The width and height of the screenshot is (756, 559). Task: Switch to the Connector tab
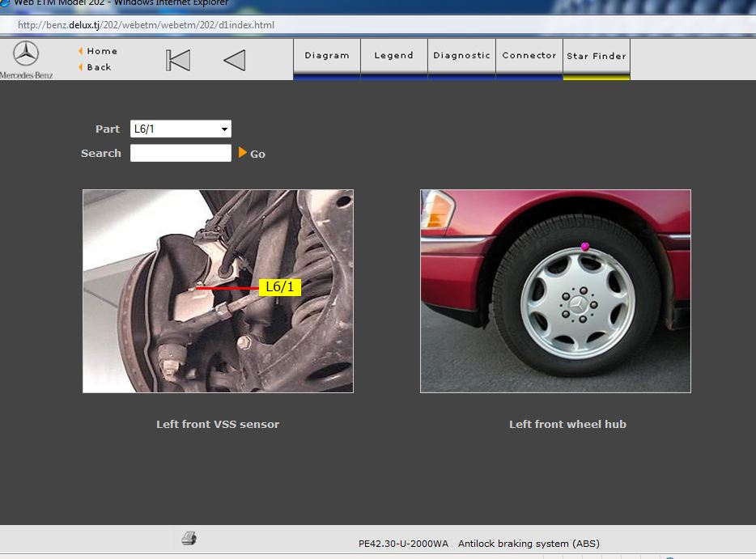pos(529,56)
